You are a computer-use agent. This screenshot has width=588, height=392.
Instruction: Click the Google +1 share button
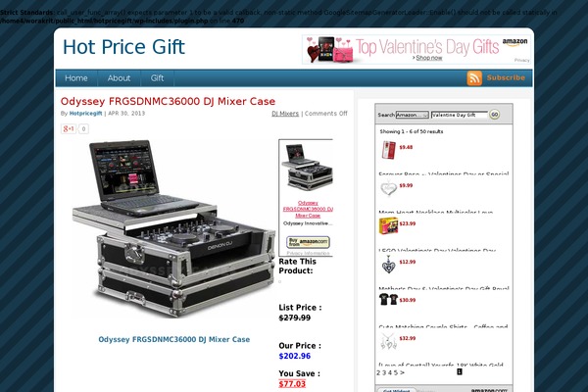tap(69, 128)
